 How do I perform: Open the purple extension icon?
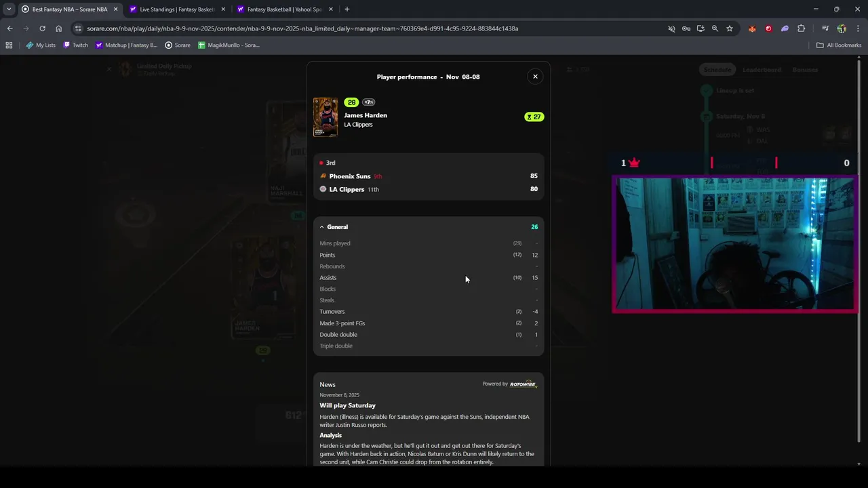(x=785, y=28)
